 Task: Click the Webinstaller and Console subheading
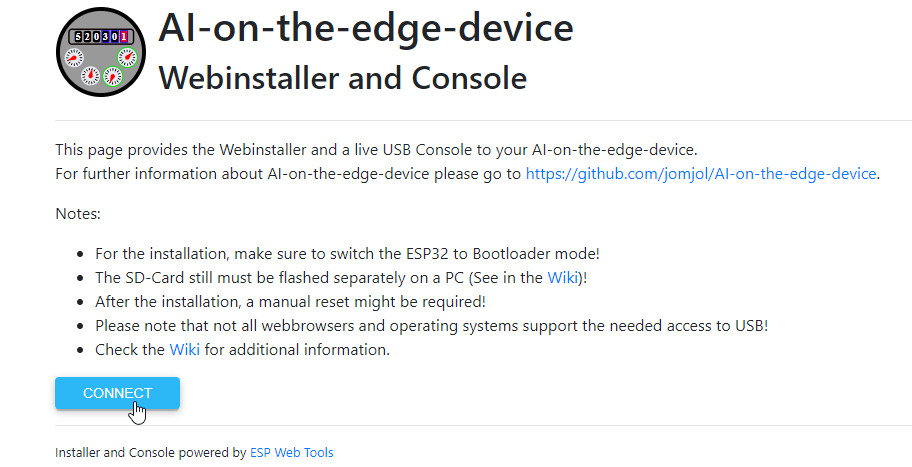coord(343,77)
